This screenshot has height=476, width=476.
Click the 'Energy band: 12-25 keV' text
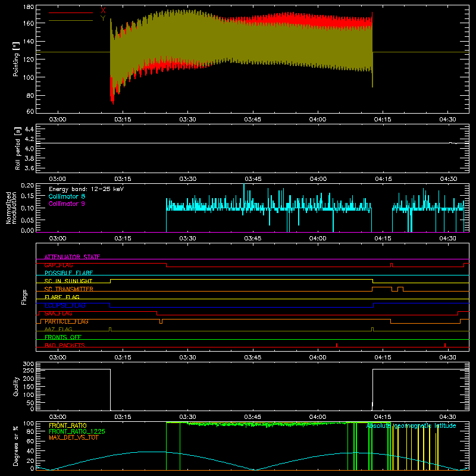(x=86, y=189)
